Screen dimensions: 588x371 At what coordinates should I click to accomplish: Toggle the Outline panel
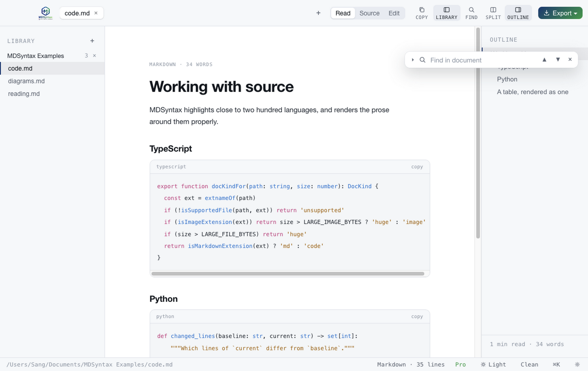518,13
